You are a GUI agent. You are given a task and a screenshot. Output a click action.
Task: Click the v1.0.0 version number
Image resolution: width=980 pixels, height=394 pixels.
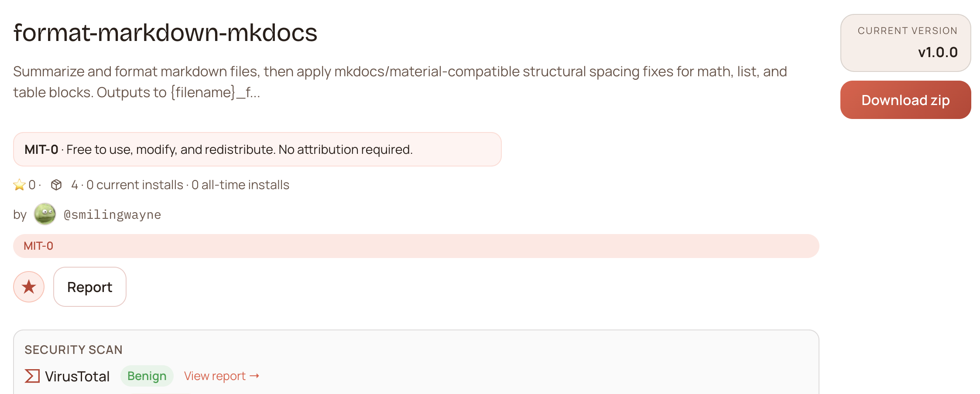click(938, 52)
